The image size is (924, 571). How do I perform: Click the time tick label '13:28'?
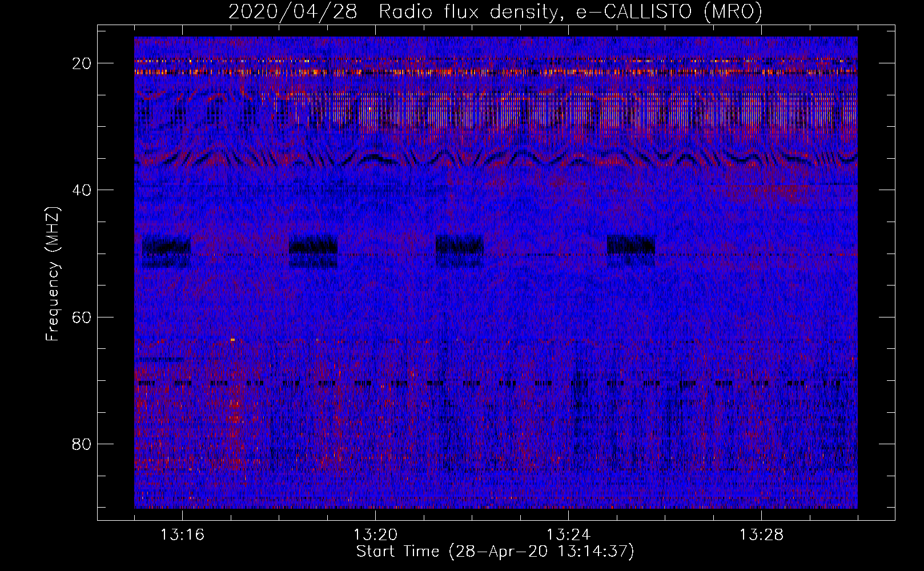(761, 535)
